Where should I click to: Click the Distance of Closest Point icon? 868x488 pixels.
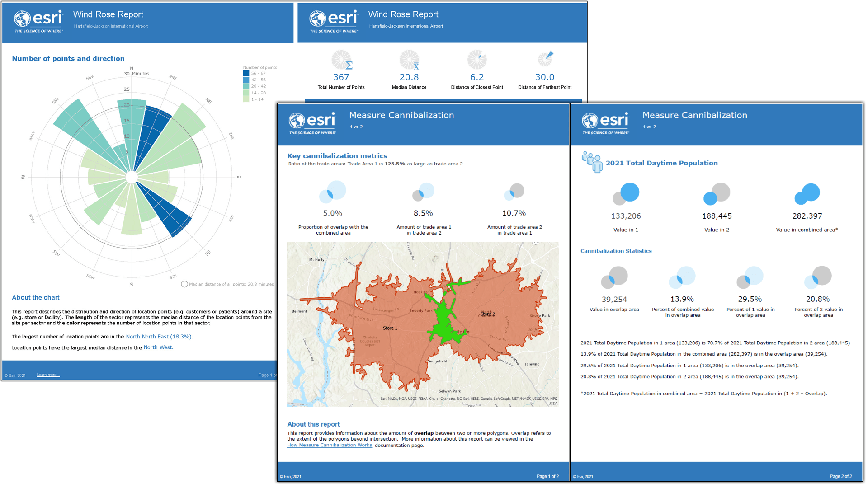(477, 60)
